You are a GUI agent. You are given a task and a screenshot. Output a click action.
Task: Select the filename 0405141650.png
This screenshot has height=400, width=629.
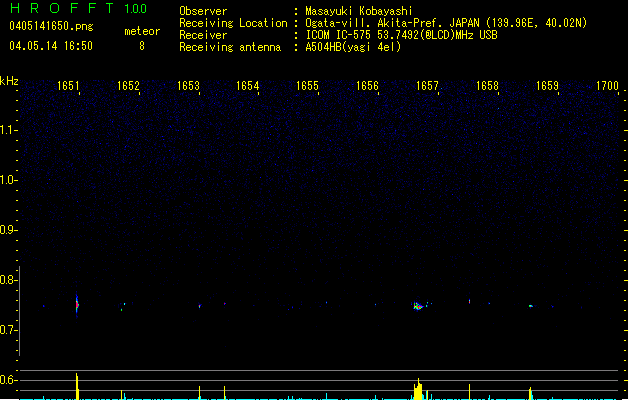(x=51, y=26)
